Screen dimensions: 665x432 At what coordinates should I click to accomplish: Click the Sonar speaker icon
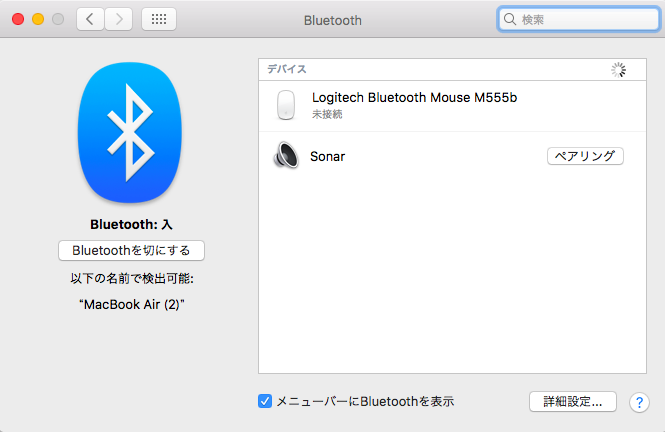coord(286,156)
